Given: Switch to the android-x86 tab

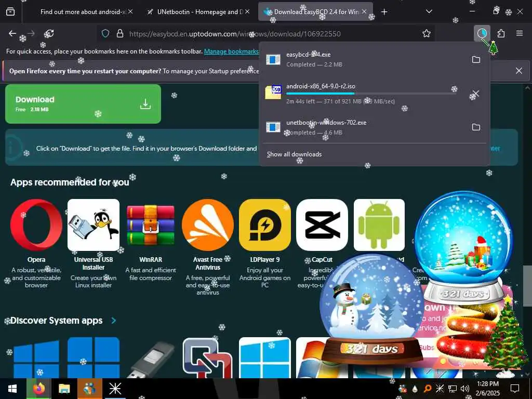Looking at the screenshot, I should (83, 12).
